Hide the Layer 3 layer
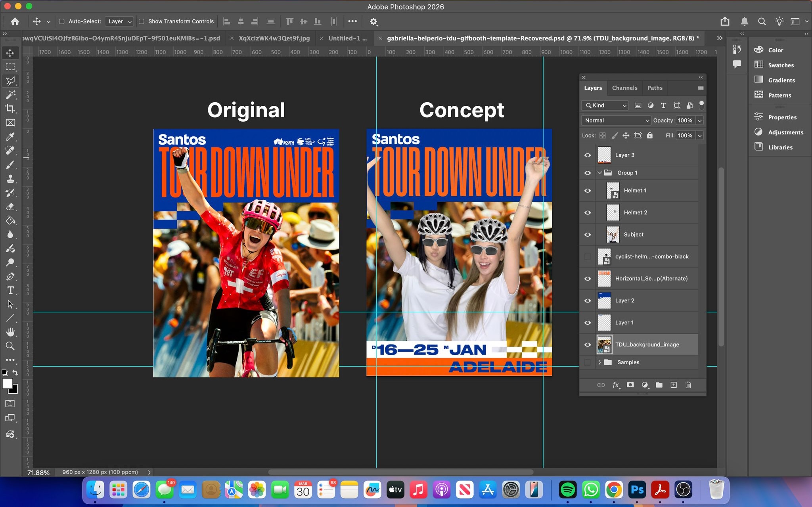This screenshot has height=507, width=812. [x=588, y=155]
